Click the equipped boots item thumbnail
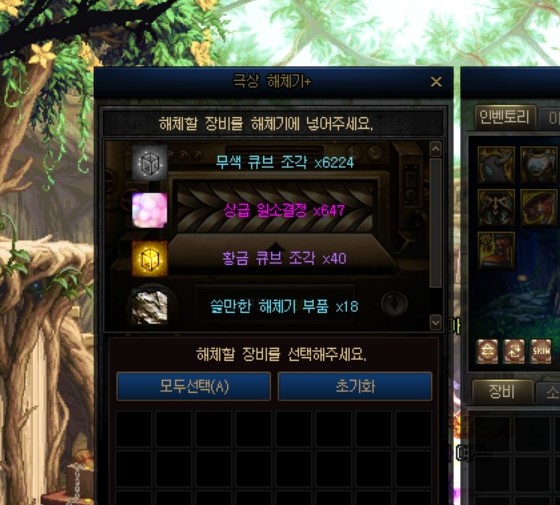The image size is (560, 505). 496,250
